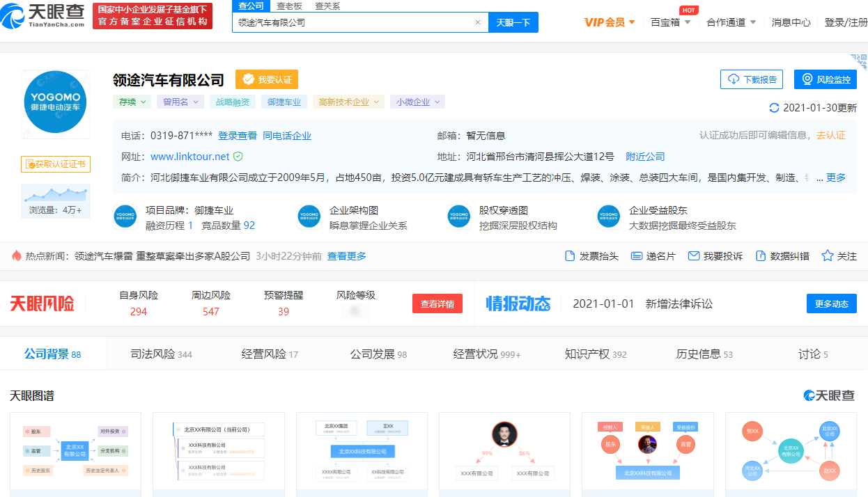868x497 pixels.
Task: Switch to the 司法风险 tab
Action: 161,354
